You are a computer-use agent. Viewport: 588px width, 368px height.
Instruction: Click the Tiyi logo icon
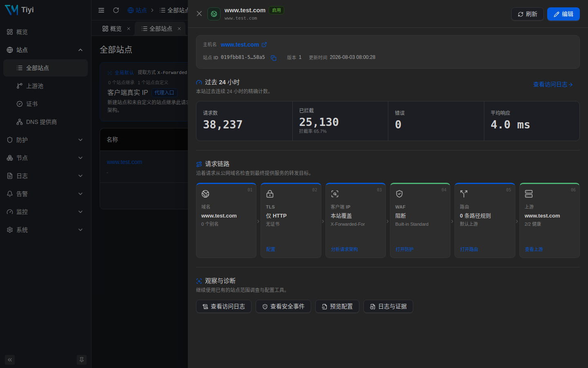coord(11,9)
